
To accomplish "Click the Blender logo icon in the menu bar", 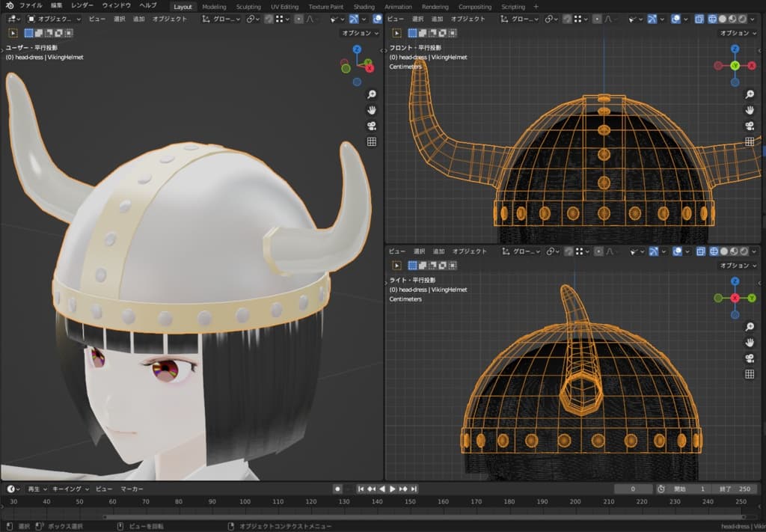I will tap(10, 6).
